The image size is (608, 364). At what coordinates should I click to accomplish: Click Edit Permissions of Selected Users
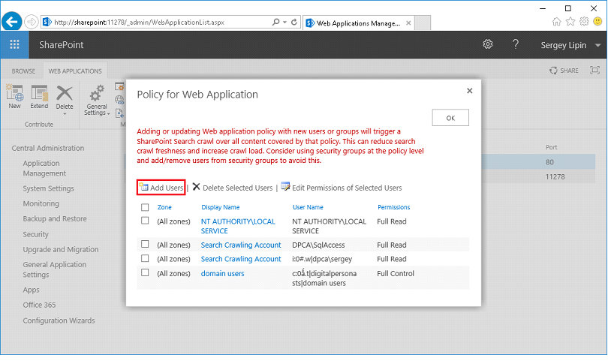pos(342,188)
